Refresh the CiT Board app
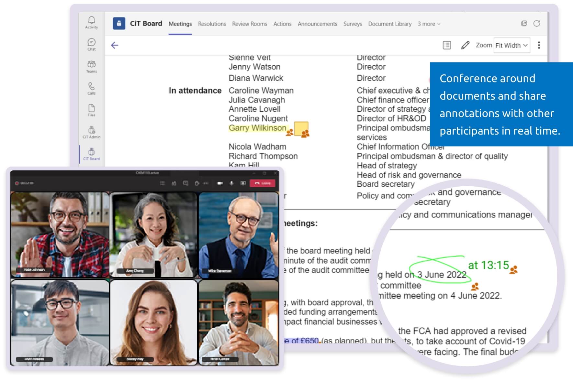573x392 pixels. pos(537,24)
